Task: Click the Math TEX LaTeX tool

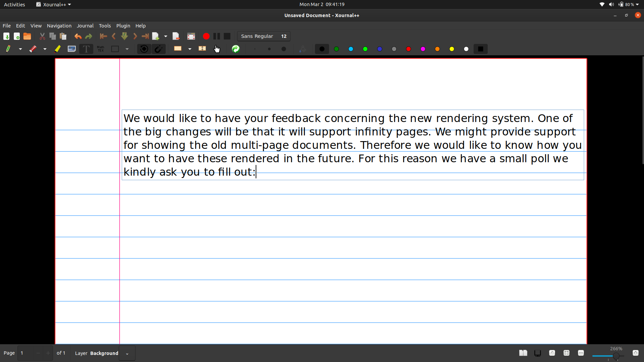Action: pos(101,49)
